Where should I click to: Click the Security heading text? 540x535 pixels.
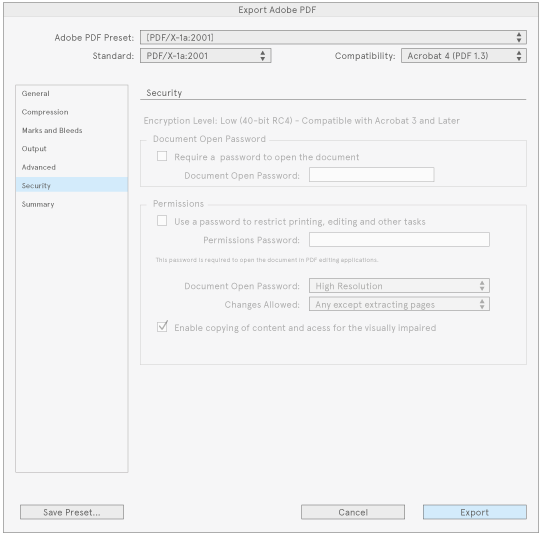(164, 93)
